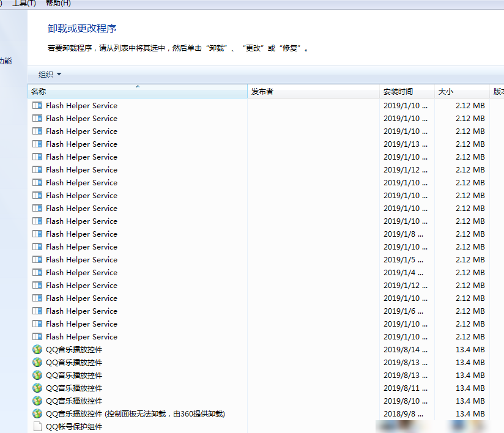Select Flash Helper Service name dated 2019/1/6
The height and width of the screenshot is (433, 504).
tap(81, 311)
